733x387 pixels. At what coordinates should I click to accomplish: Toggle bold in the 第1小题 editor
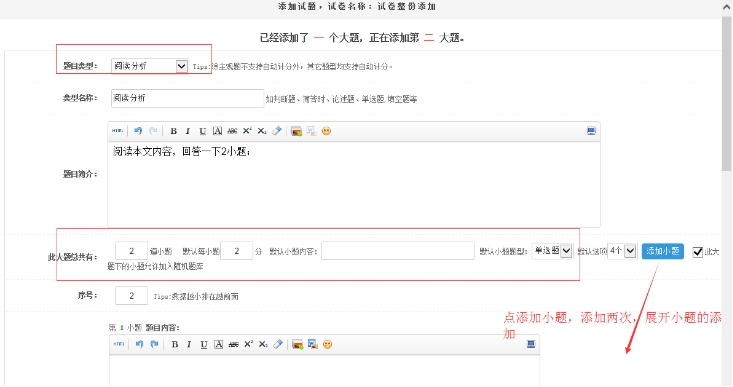coord(175,344)
